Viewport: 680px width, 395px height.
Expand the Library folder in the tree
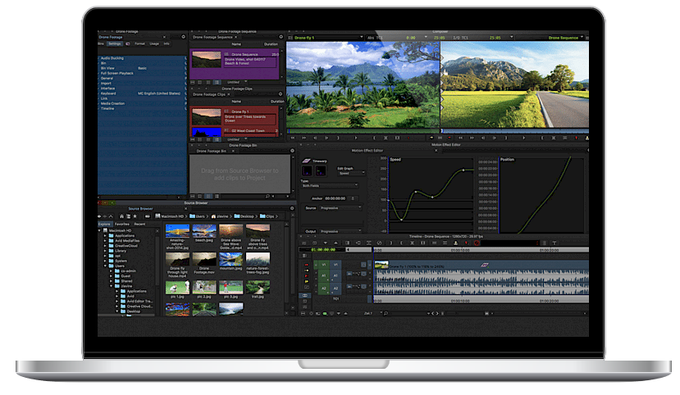click(x=105, y=251)
